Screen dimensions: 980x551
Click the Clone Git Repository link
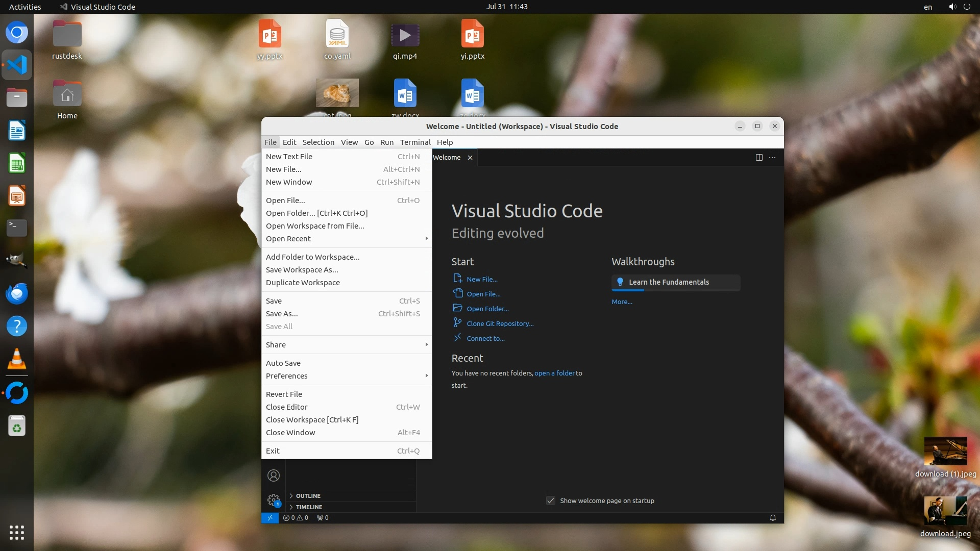[500, 324]
